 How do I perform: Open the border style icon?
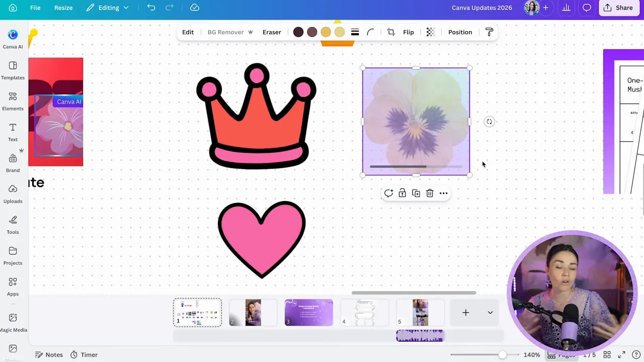click(355, 32)
